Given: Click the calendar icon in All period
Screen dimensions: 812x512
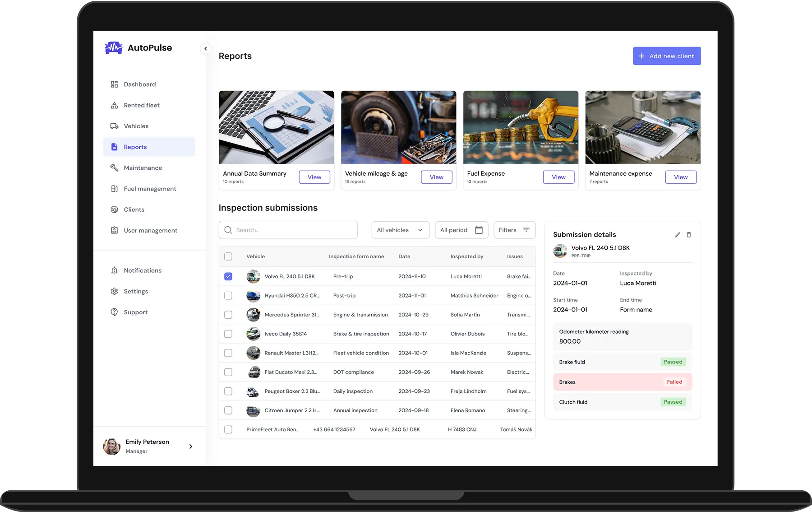Looking at the screenshot, I should pyautogui.click(x=479, y=230).
